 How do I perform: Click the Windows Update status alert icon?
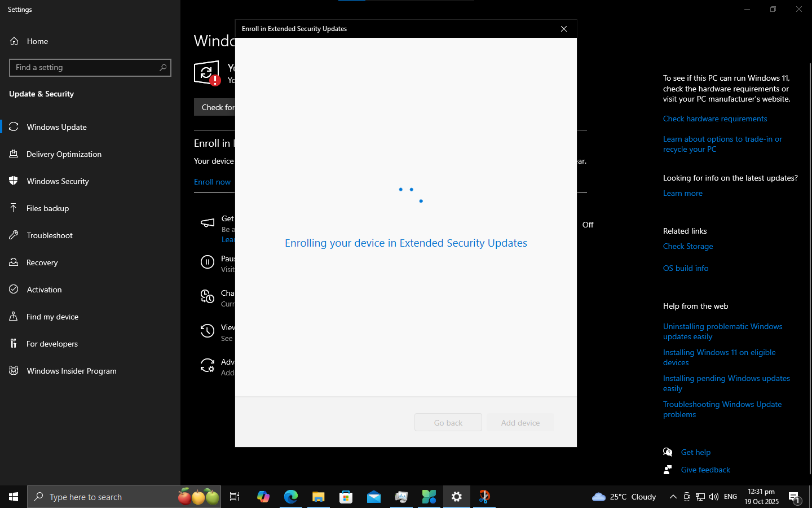click(x=207, y=73)
